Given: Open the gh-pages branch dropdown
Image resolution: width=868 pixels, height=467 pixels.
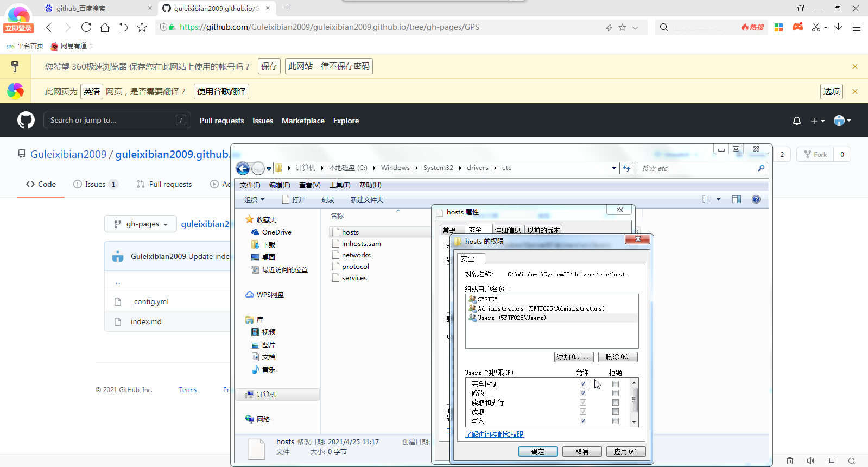Looking at the screenshot, I should tap(141, 224).
